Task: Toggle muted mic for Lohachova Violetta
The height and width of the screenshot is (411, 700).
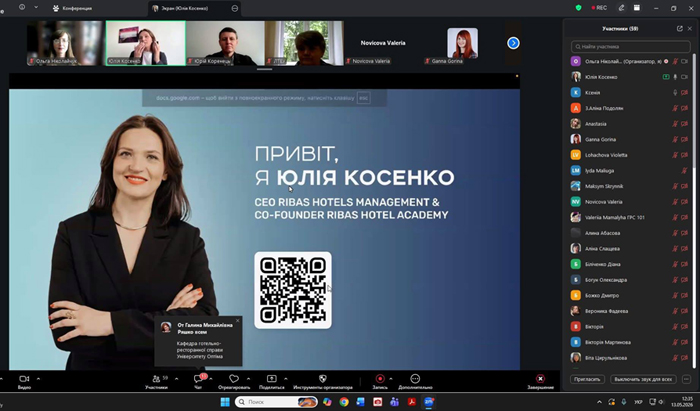Action: [675, 155]
